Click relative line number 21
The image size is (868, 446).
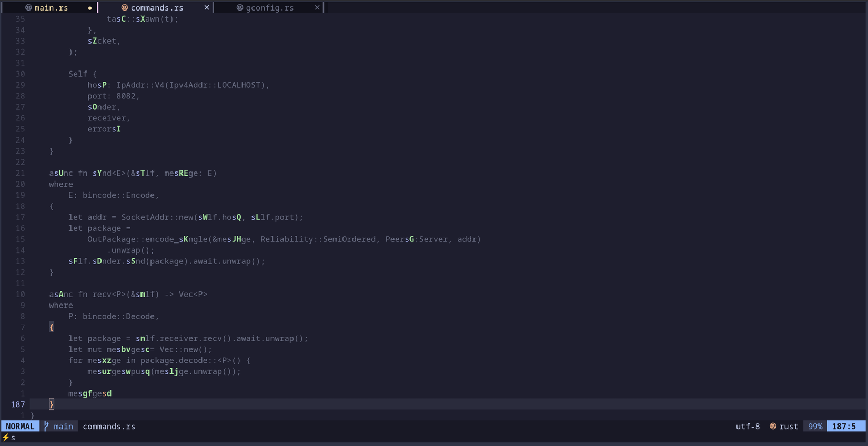tap(20, 173)
